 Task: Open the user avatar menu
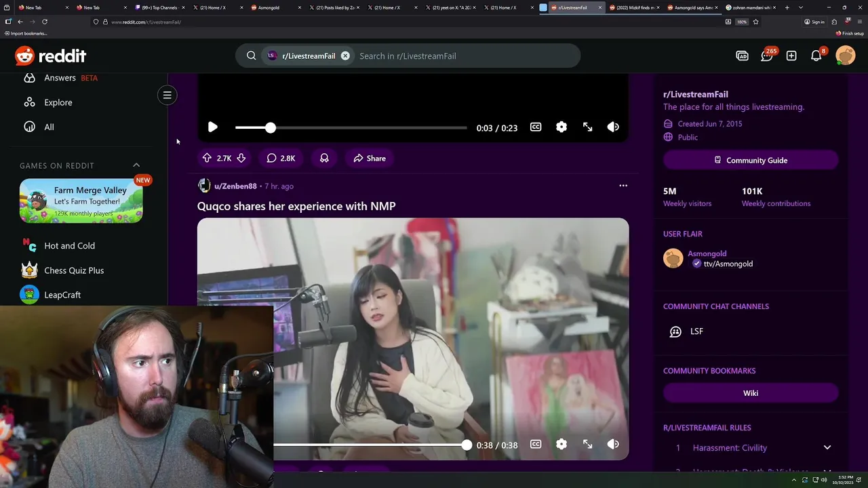coord(846,56)
